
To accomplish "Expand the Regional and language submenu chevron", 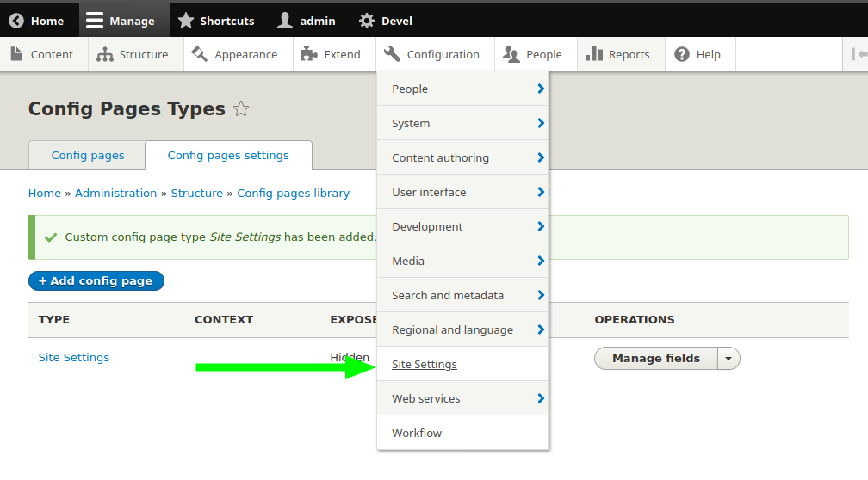I will click(541, 329).
